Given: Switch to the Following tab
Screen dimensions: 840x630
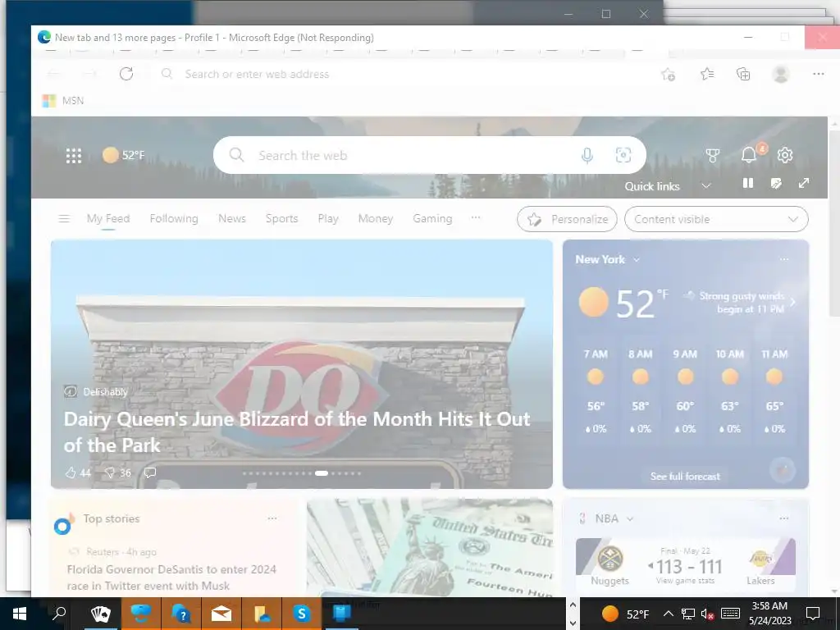Looking at the screenshot, I should (x=174, y=218).
